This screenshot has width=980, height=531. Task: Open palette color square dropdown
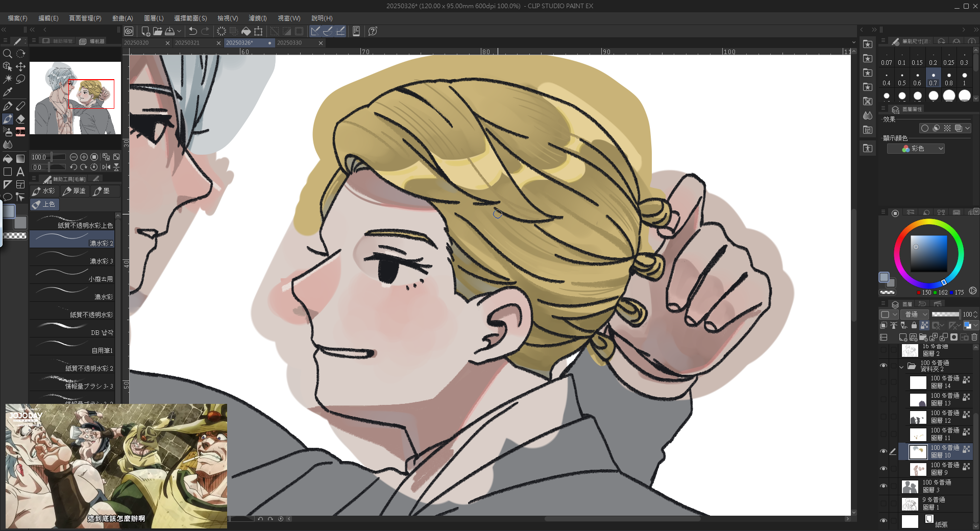[889, 315]
